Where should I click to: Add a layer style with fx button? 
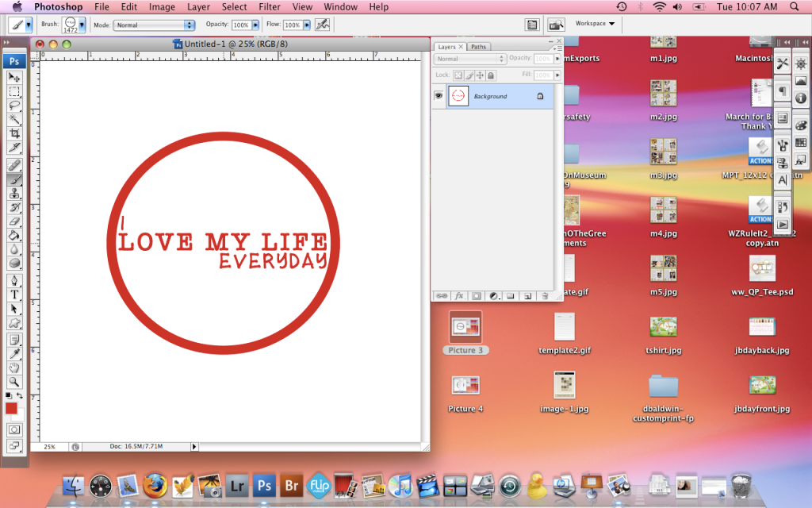tap(459, 296)
